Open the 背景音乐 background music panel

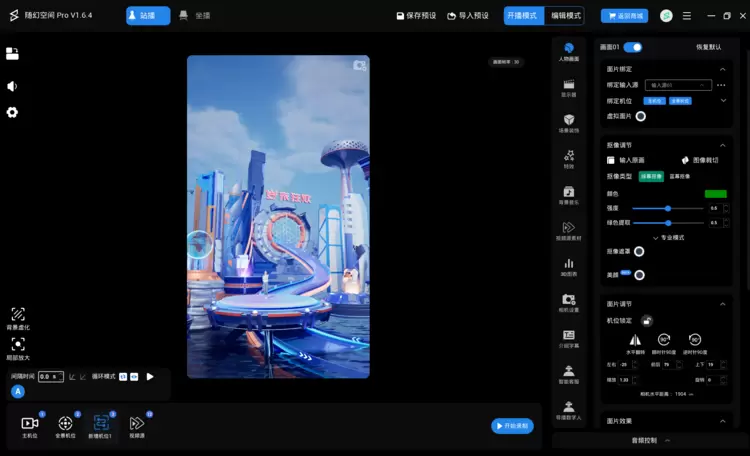tap(568, 192)
